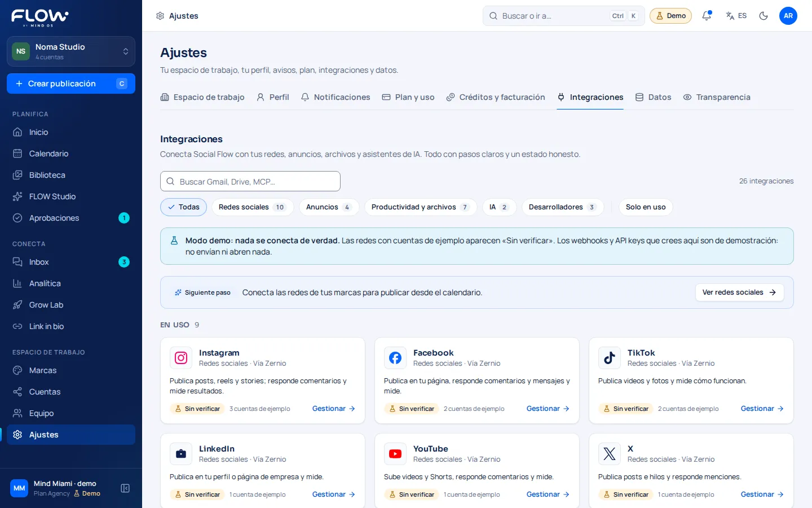
Task: Click the Demo mode badge
Action: point(670,16)
